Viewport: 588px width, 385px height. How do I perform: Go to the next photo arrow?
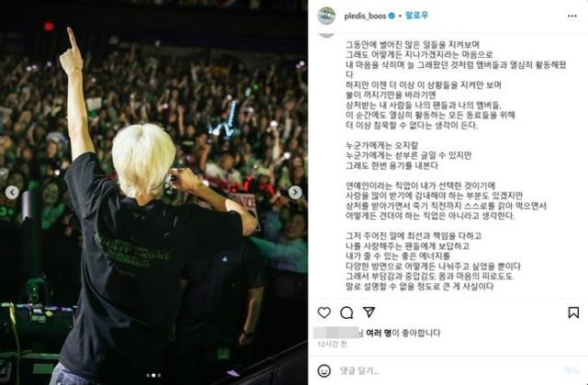point(295,192)
